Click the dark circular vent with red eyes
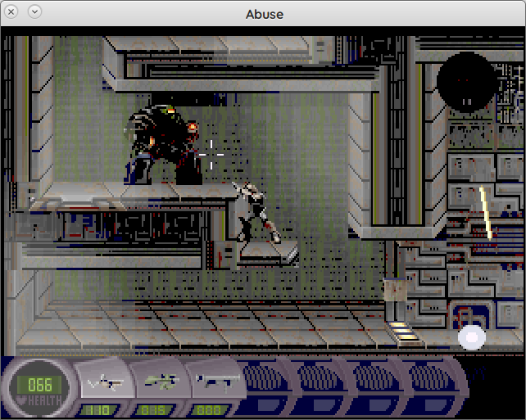This screenshot has width=526, height=420. click(x=466, y=83)
